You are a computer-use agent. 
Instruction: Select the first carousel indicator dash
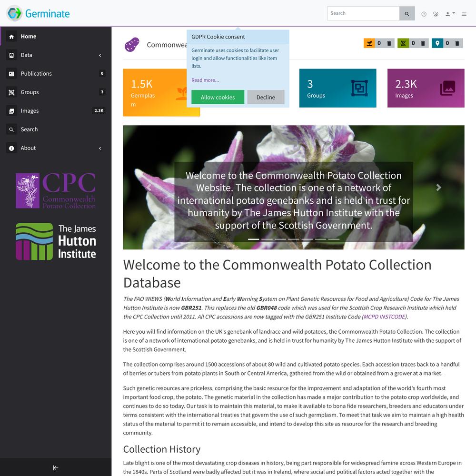tap(254, 239)
